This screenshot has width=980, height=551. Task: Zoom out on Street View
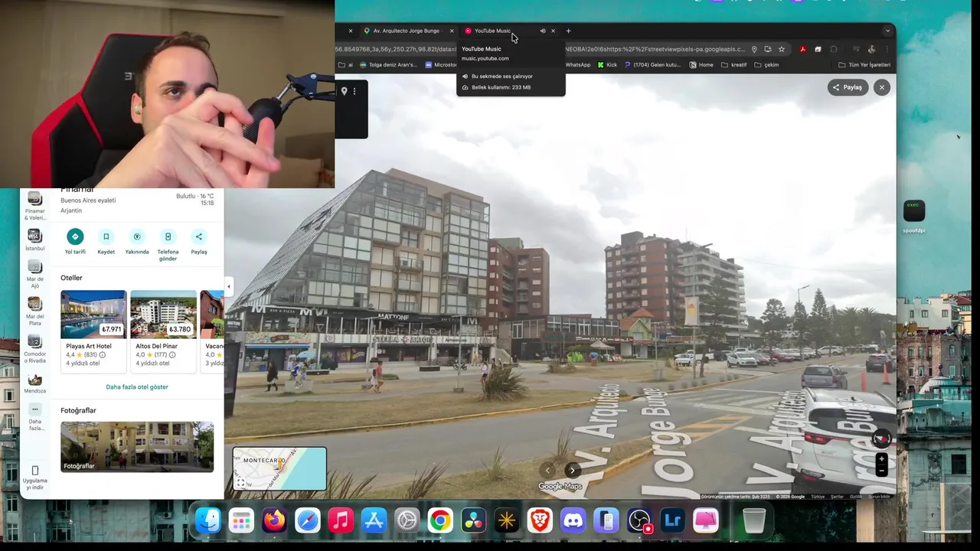coord(882,471)
